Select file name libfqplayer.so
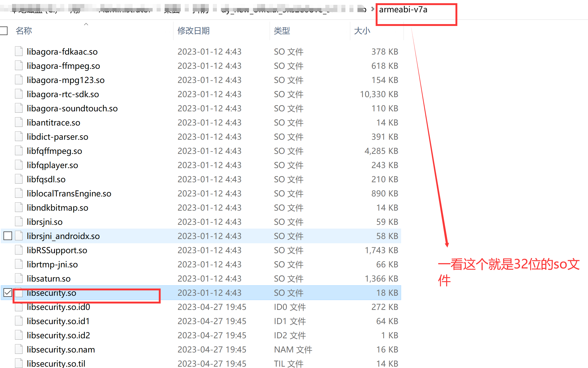The image size is (588, 368). pyautogui.click(x=52, y=165)
